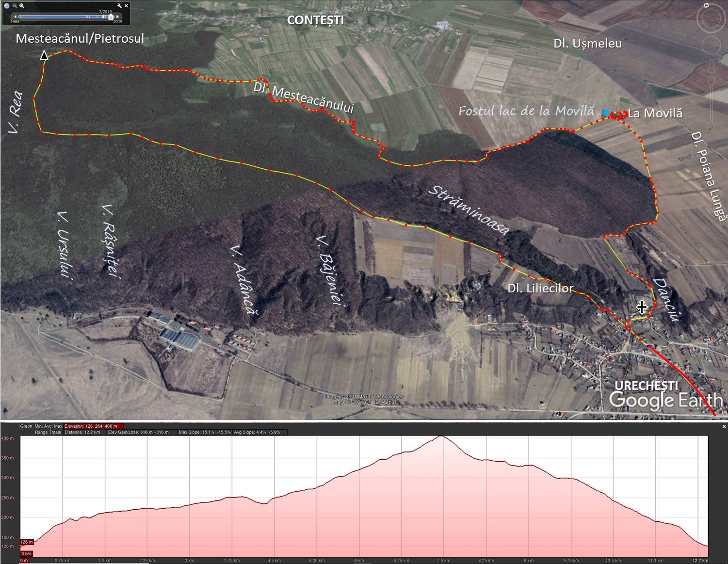The width and height of the screenshot is (728, 564).
Task: Jump to the earliest imagery date
Action: (15, 17)
